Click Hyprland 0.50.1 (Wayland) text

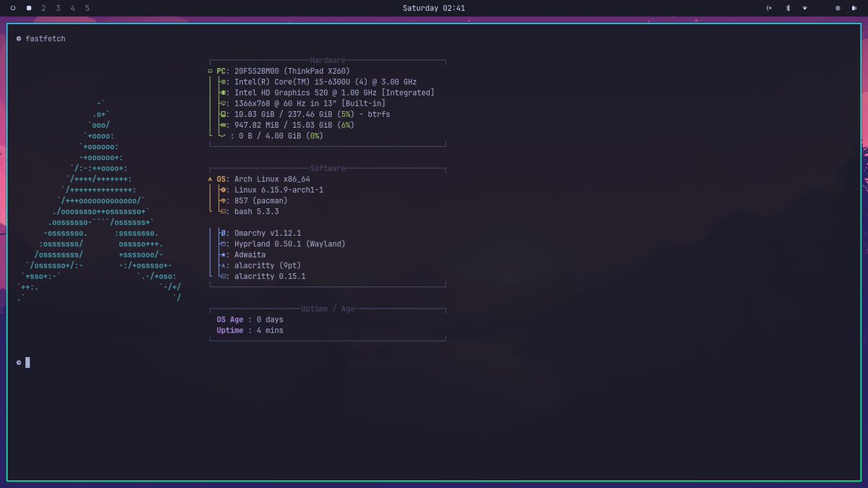pos(290,244)
